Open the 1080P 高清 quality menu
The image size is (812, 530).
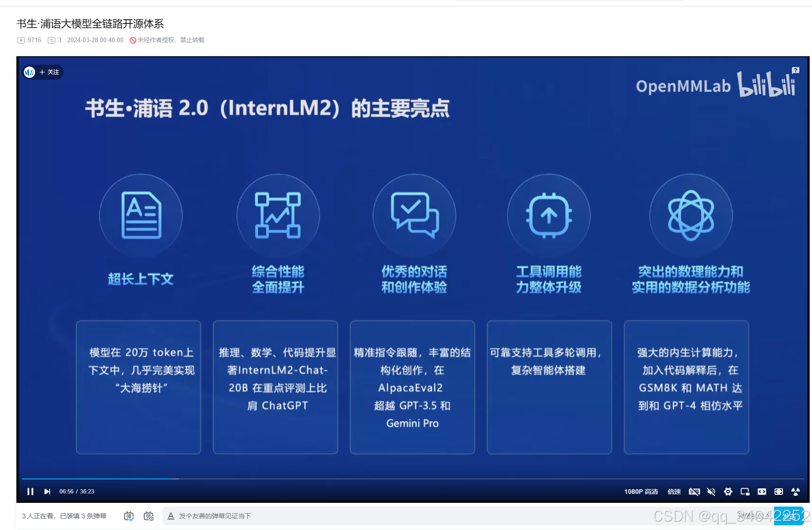point(641,492)
